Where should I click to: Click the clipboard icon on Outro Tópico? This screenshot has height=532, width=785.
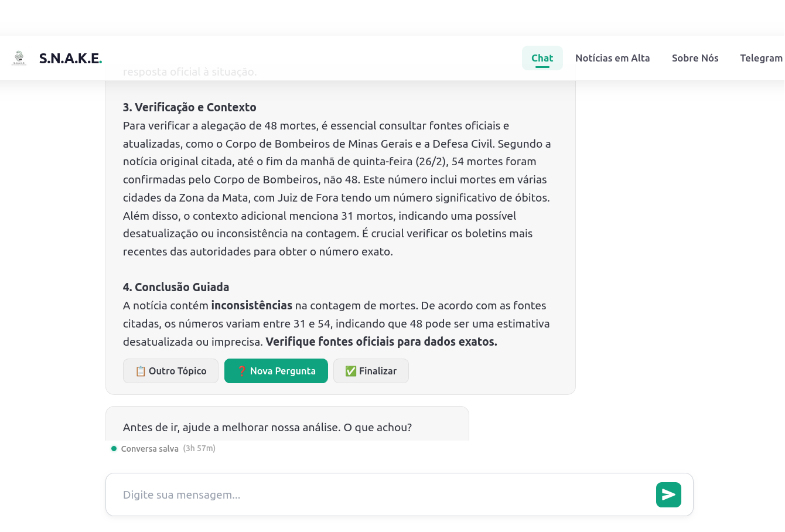(x=141, y=371)
